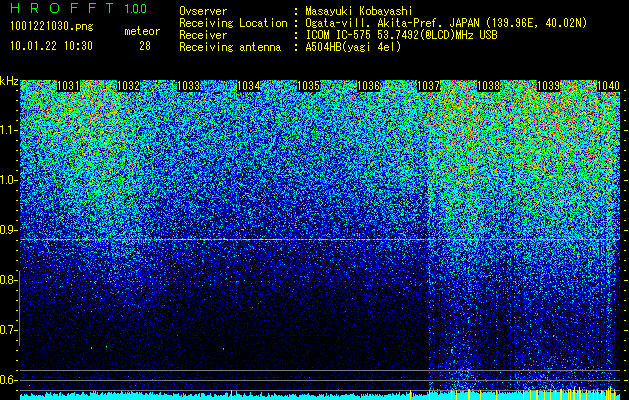Click the meteor count 28
This screenshot has height=400, width=629.
pos(145,46)
